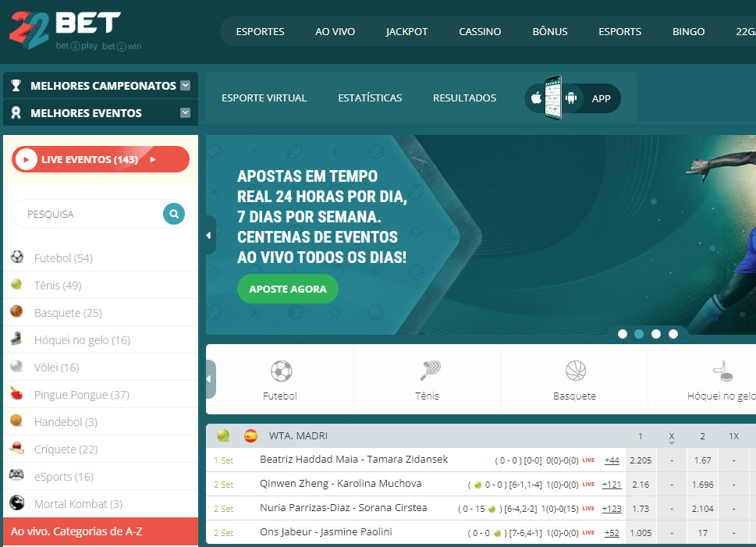Open the Qinwen Zheng - Karolina Muchova match

click(341, 483)
